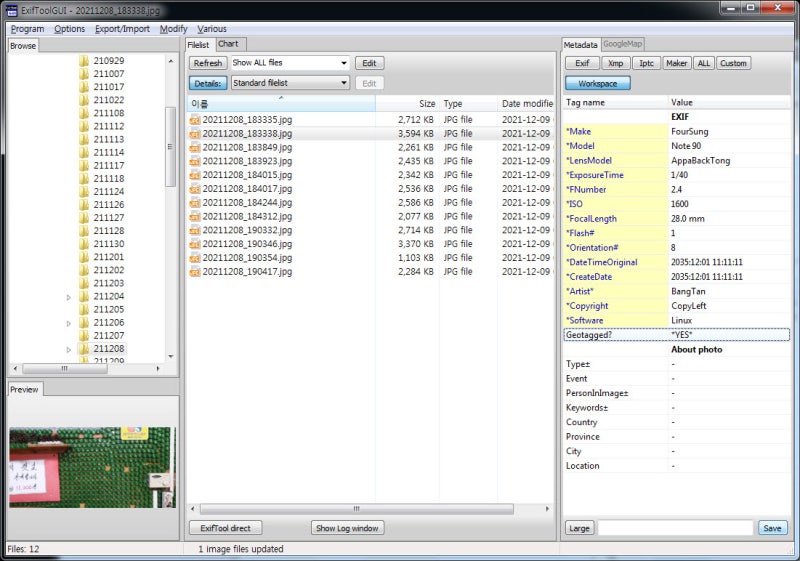The height and width of the screenshot is (561, 800).
Task: Click JPG icon of 20211208_190417.jpg
Action: pyautogui.click(x=195, y=271)
